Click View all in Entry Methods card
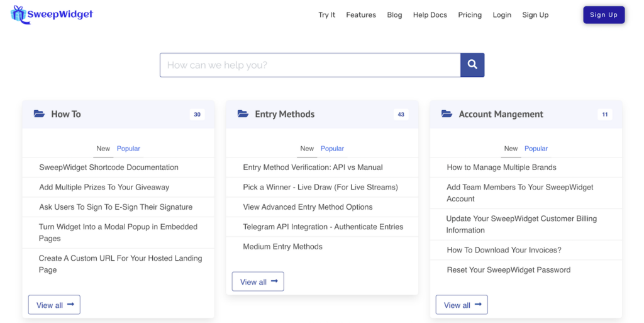This screenshot has width=644, height=323. tap(258, 281)
